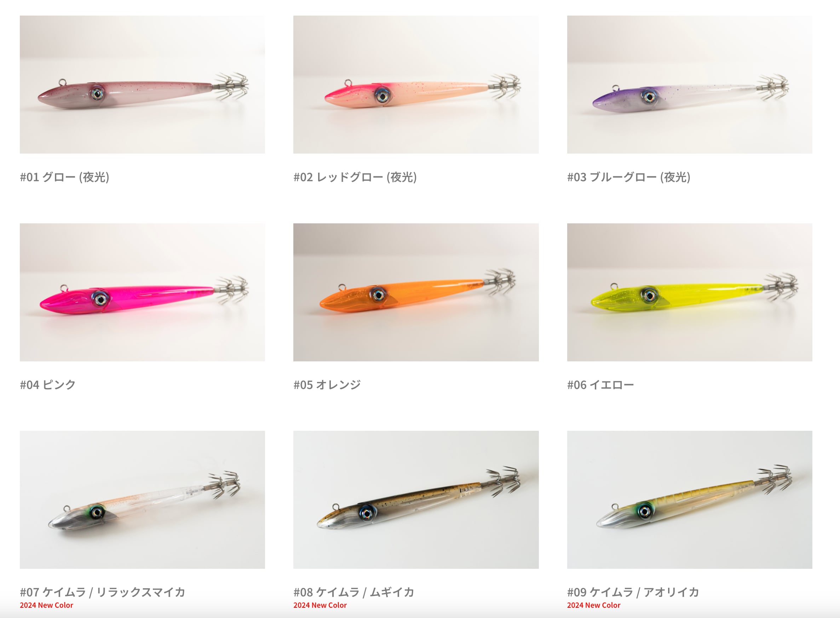Image resolution: width=840 pixels, height=618 pixels.
Task: Click the #04 ピンク label
Action: 48,384
